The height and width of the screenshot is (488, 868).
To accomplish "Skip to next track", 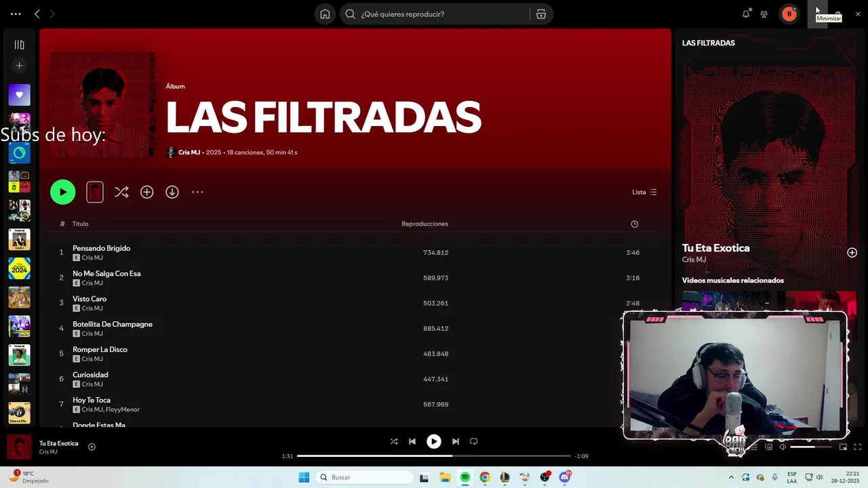I will click(456, 441).
